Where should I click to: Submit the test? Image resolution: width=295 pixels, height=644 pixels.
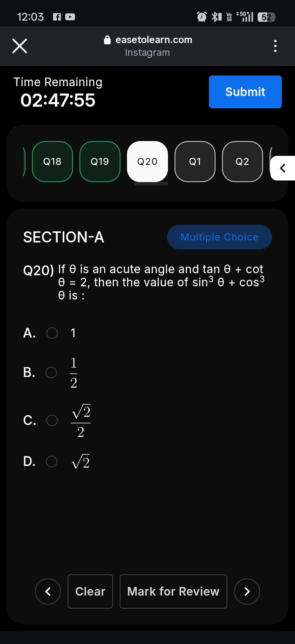point(245,92)
